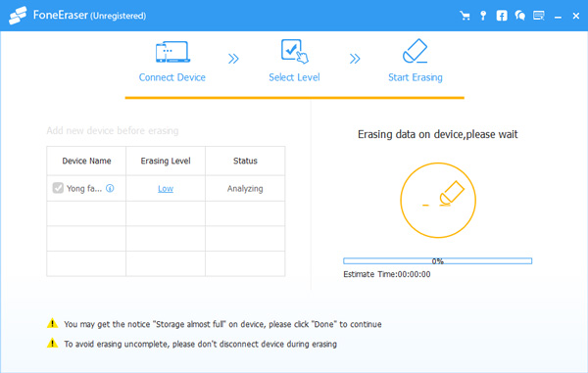The image size is (588, 373).
Task: Select the Select Level step label
Action: pos(294,77)
